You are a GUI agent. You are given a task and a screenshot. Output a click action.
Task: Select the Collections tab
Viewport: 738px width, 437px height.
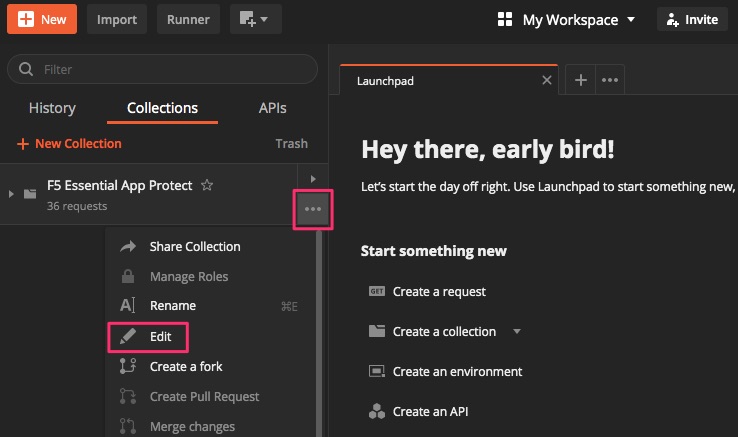pyautogui.click(x=162, y=108)
